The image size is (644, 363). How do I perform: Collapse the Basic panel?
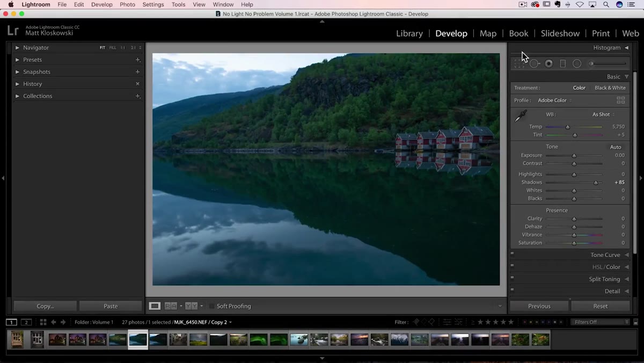tap(626, 77)
